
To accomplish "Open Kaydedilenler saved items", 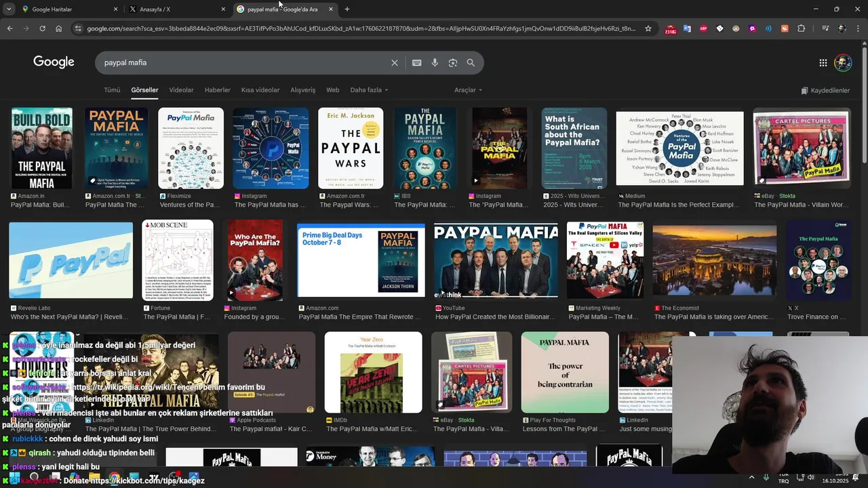I will point(825,90).
